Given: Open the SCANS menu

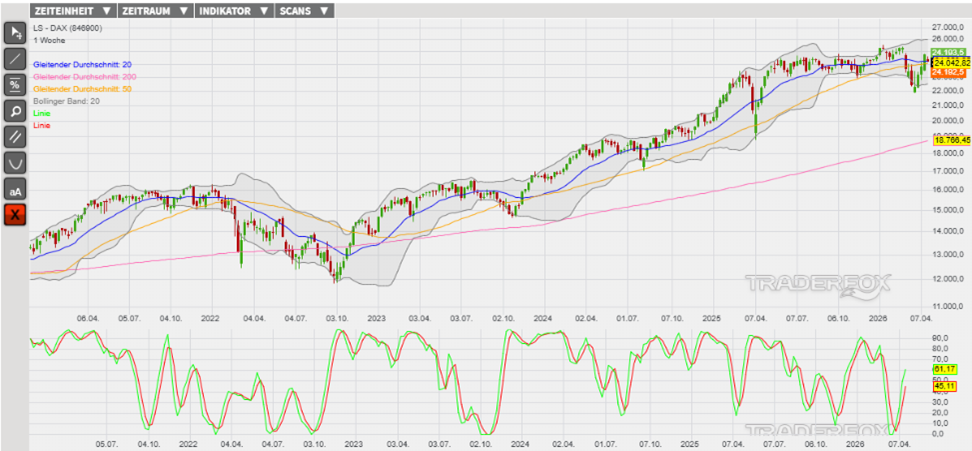Looking at the screenshot, I should click(x=305, y=10).
